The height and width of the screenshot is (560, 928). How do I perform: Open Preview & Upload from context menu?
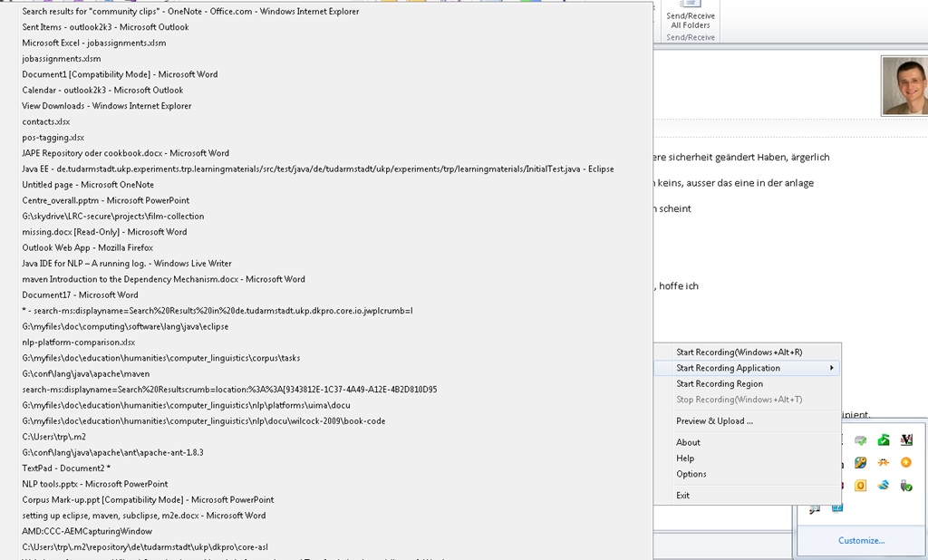[x=714, y=420]
